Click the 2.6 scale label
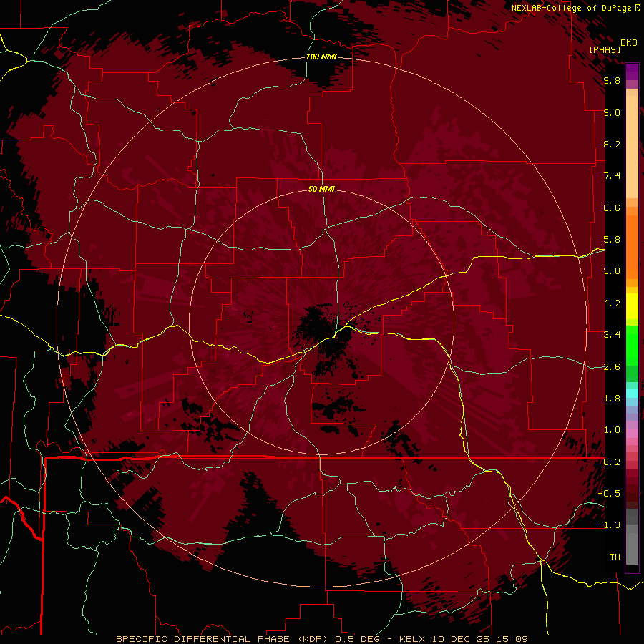 (x=612, y=367)
